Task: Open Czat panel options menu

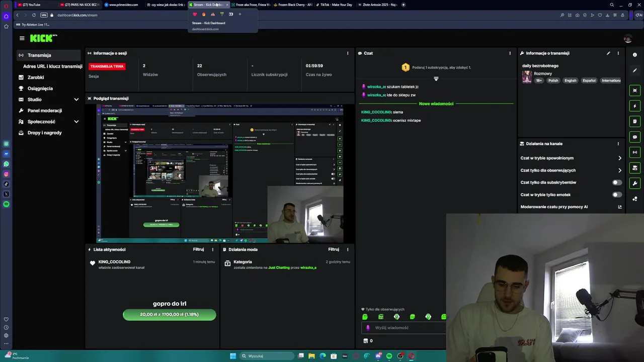Action: (x=510, y=53)
